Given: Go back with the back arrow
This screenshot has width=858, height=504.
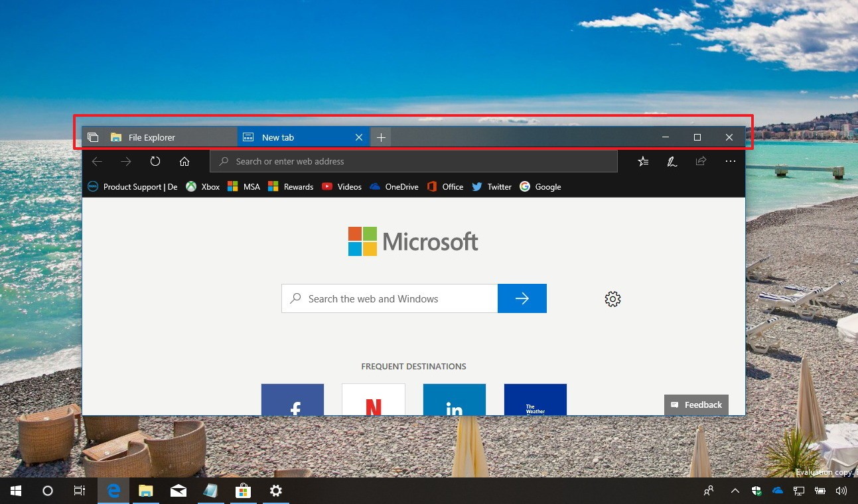Looking at the screenshot, I should pyautogui.click(x=97, y=161).
